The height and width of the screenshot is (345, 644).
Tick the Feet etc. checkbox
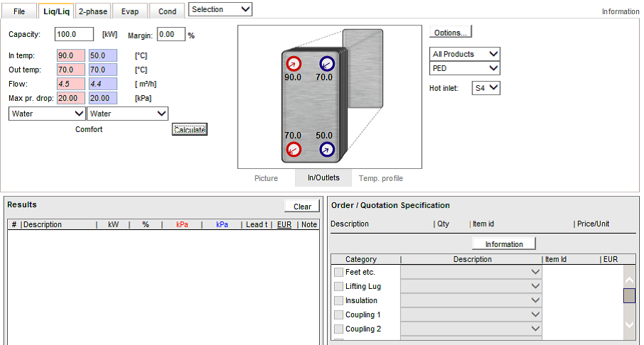(x=338, y=272)
